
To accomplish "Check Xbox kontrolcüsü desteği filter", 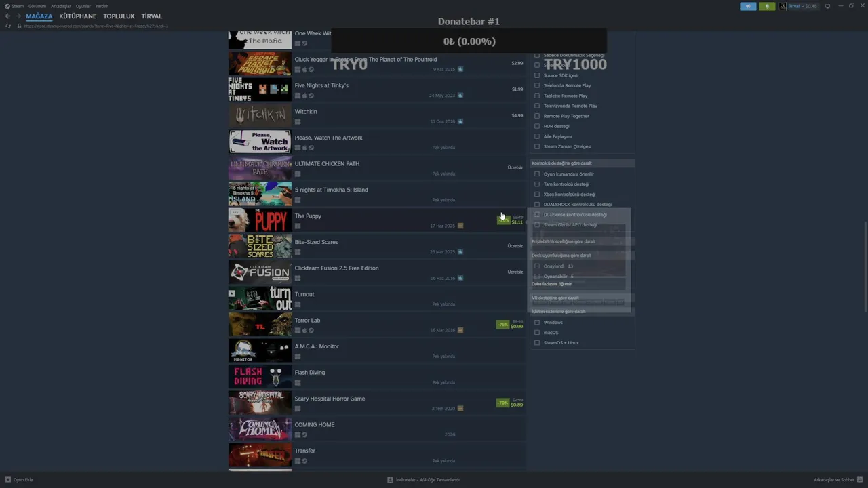I will (537, 195).
